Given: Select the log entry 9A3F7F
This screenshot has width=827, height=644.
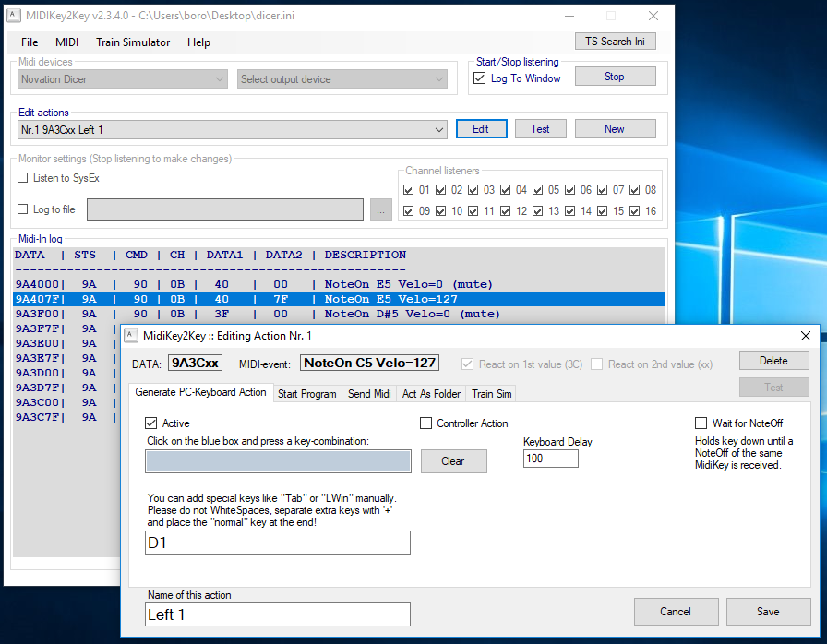Looking at the screenshot, I should click(66, 328).
